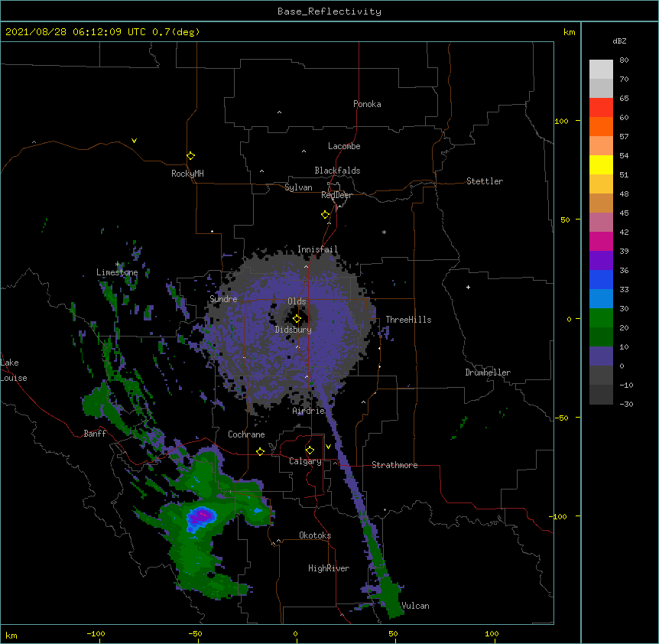Click the Vulcan city label

[415, 606]
